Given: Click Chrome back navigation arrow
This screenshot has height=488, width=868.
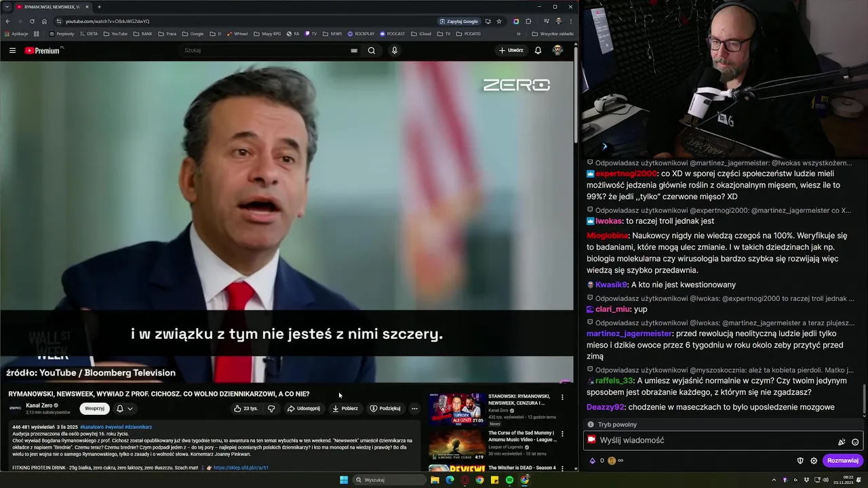Looking at the screenshot, I should coord(7,21).
